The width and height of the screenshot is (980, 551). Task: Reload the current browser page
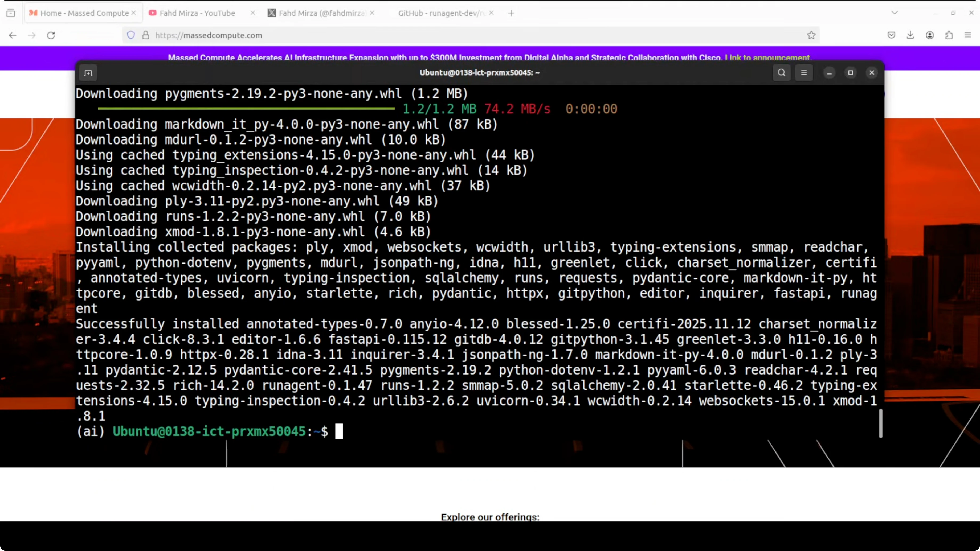[51, 35]
